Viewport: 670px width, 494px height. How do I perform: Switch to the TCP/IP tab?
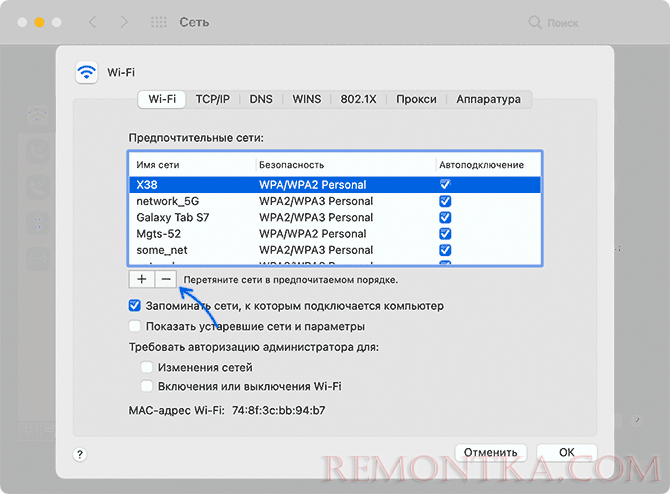click(212, 99)
